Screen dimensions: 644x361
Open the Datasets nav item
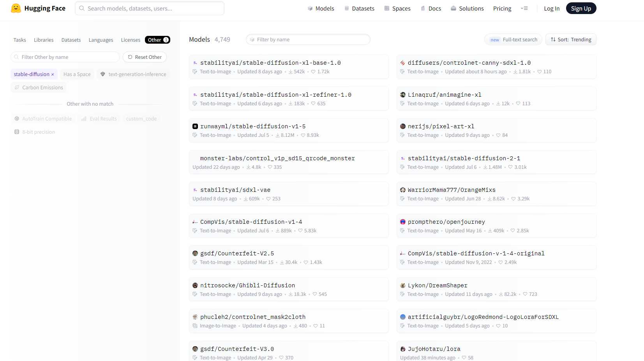tap(359, 8)
